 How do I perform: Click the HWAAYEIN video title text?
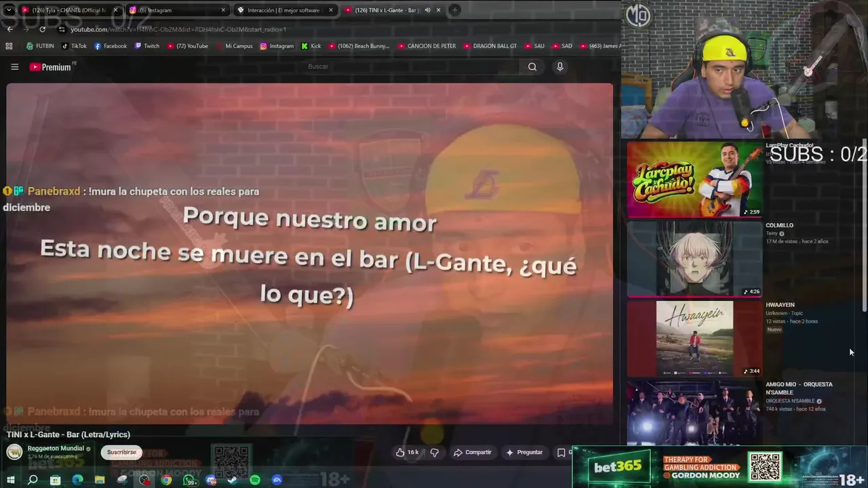[780, 305]
